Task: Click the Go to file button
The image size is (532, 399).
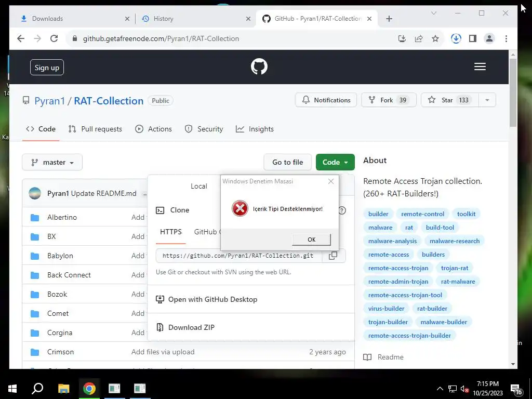Action: [x=287, y=163]
